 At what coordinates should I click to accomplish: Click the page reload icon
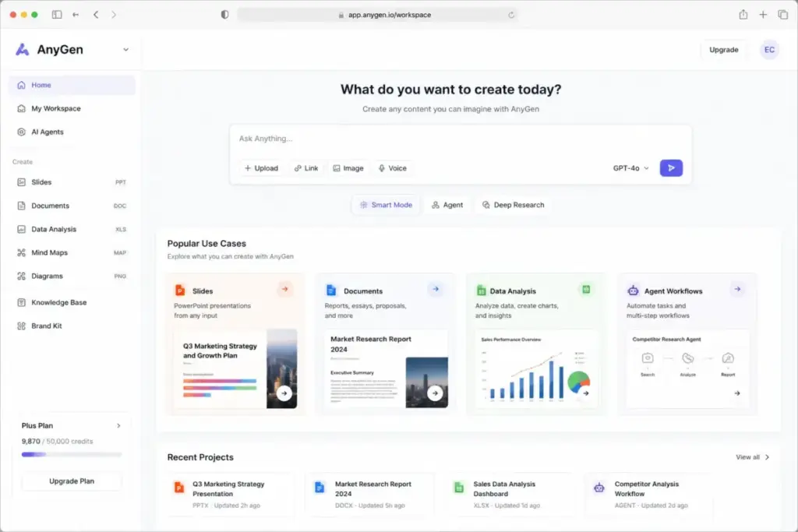coord(511,15)
